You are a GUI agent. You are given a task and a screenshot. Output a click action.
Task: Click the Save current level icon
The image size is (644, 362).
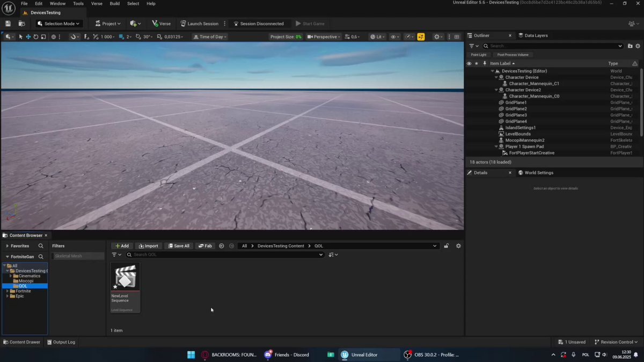(x=8, y=24)
